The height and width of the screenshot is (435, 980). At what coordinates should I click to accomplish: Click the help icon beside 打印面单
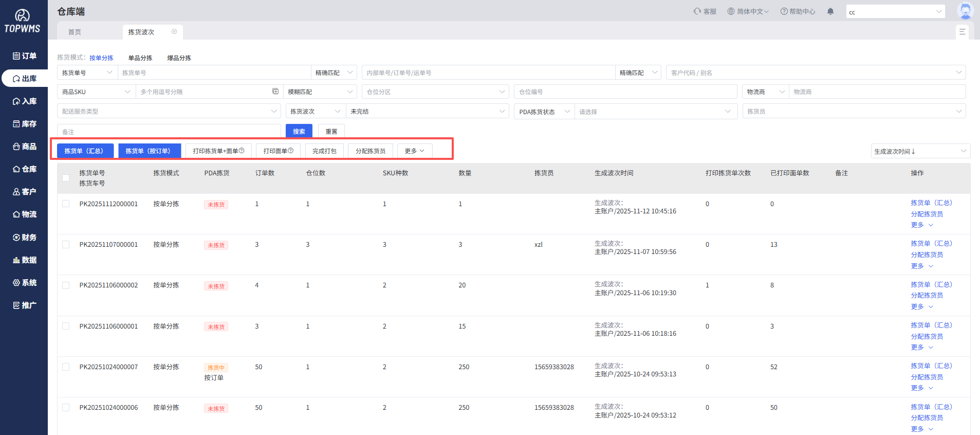pos(291,151)
